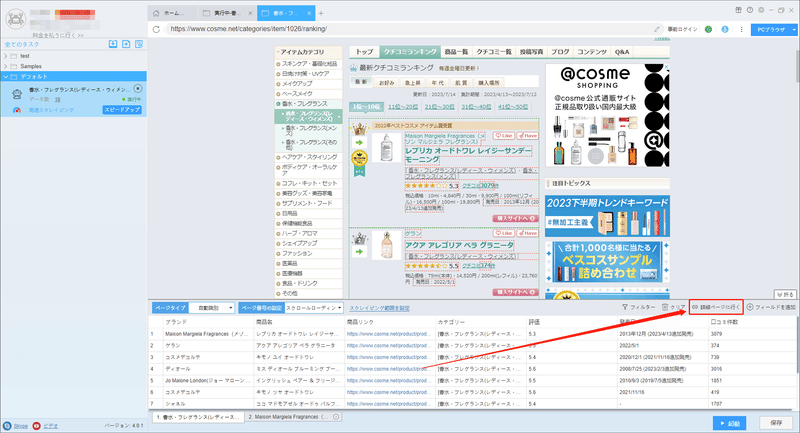Click the 事前ログイン option
Screen dimensions: 800x433
pos(682,29)
